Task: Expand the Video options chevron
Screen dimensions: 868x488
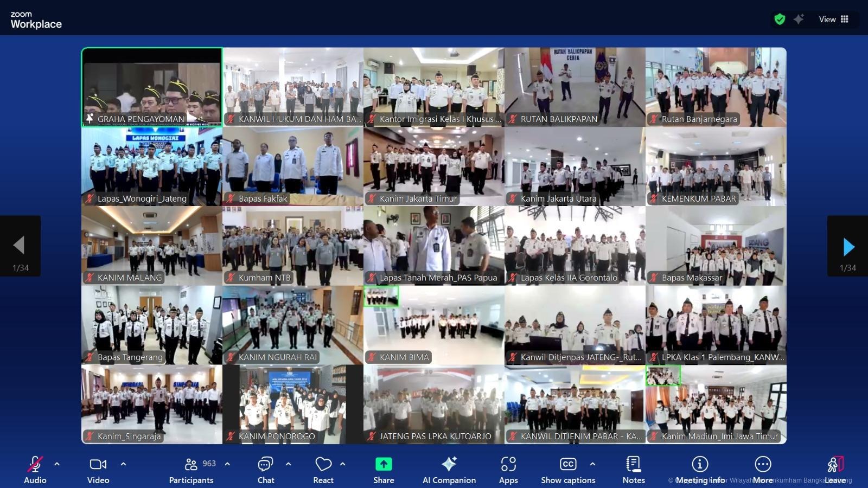Action: point(124,464)
